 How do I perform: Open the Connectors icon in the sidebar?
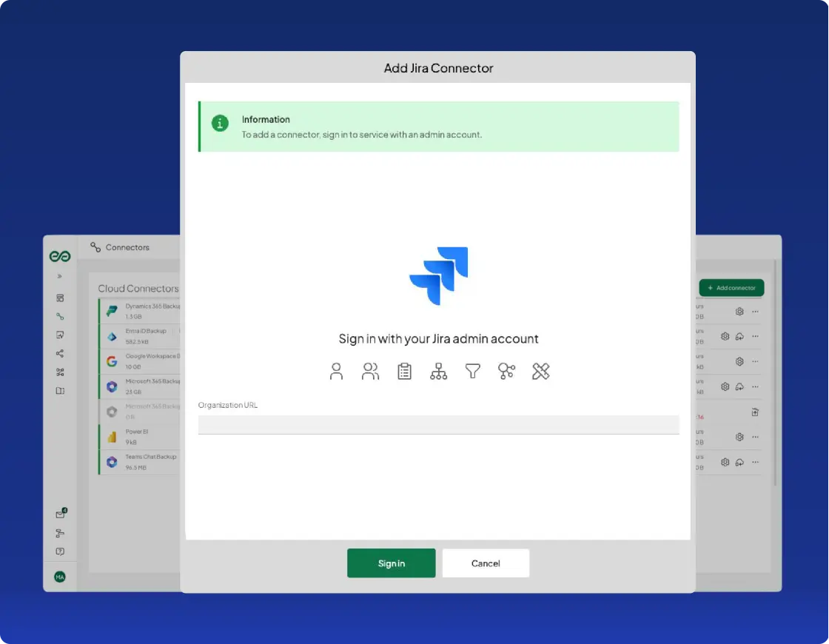pyautogui.click(x=60, y=316)
